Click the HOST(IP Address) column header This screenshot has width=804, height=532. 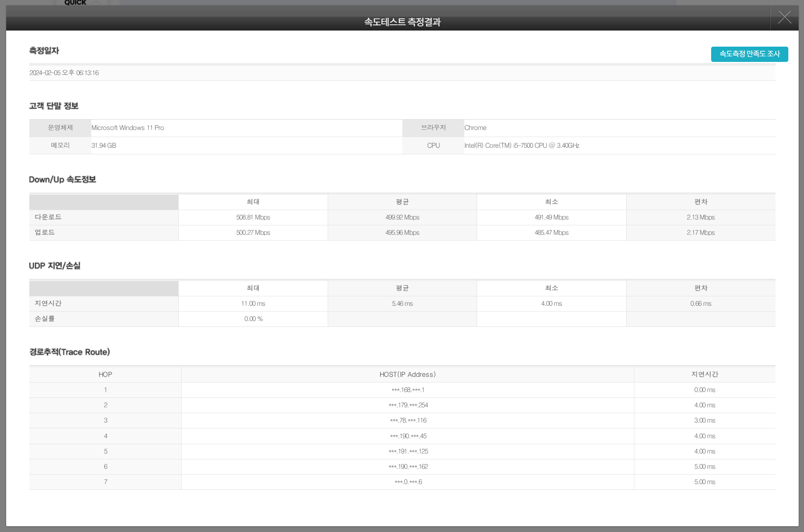[407, 374]
